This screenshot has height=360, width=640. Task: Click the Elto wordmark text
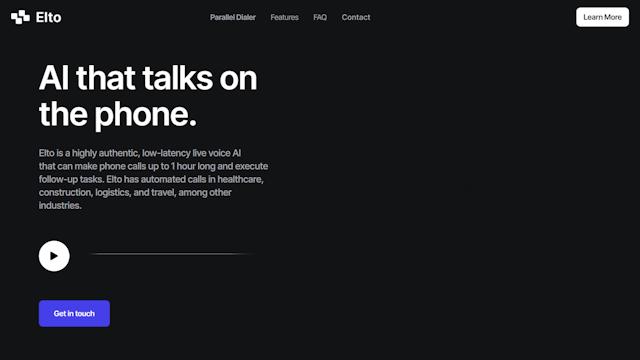(49, 17)
